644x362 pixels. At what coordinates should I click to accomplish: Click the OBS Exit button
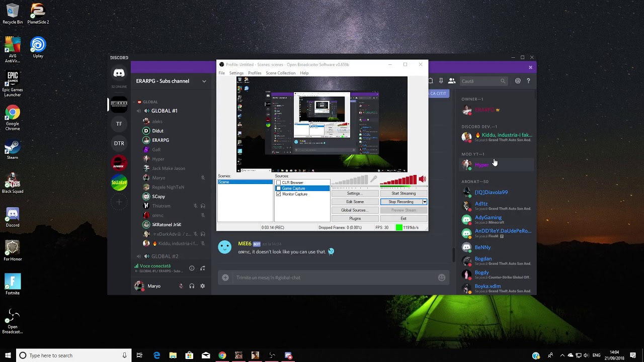(404, 219)
